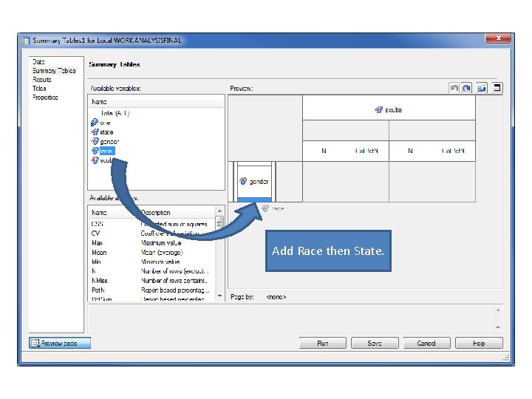Click the first N cell in the preview table
The height and width of the screenshot is (399, 532).
coord(324,151)
